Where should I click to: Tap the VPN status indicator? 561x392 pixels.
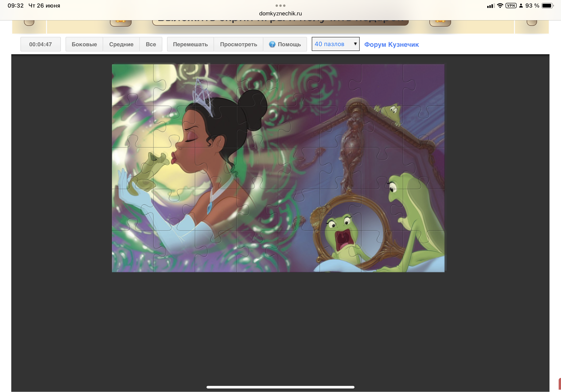click(x=511, y=6)
